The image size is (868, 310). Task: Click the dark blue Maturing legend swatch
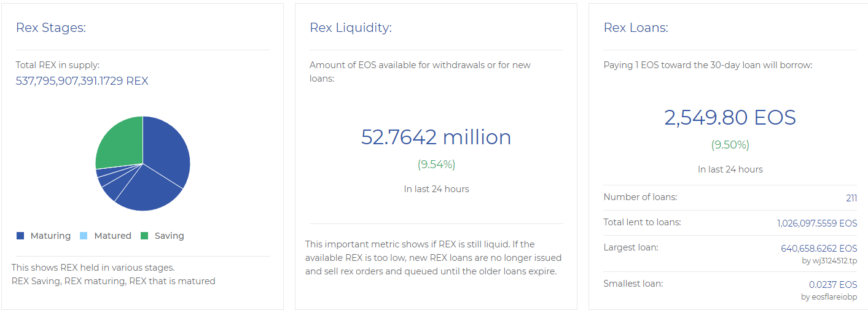(x=20, y=236)
